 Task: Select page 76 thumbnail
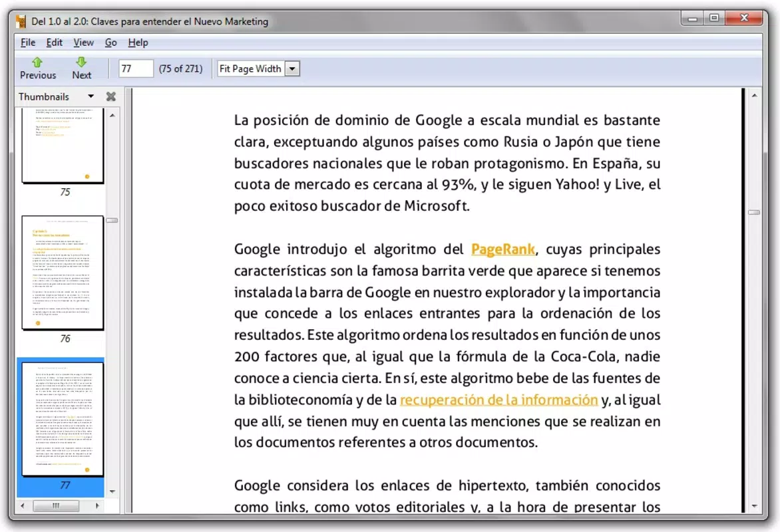(x=63, y=273)
